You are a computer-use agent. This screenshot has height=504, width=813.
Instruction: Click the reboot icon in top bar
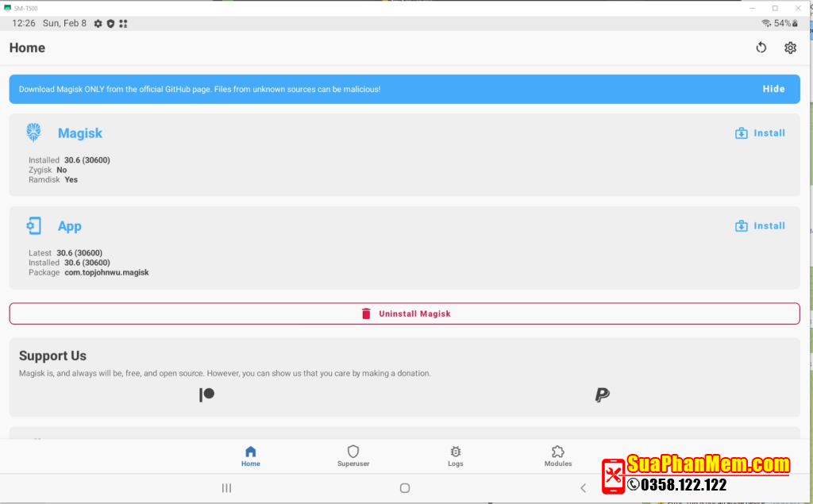pos(761,48)
